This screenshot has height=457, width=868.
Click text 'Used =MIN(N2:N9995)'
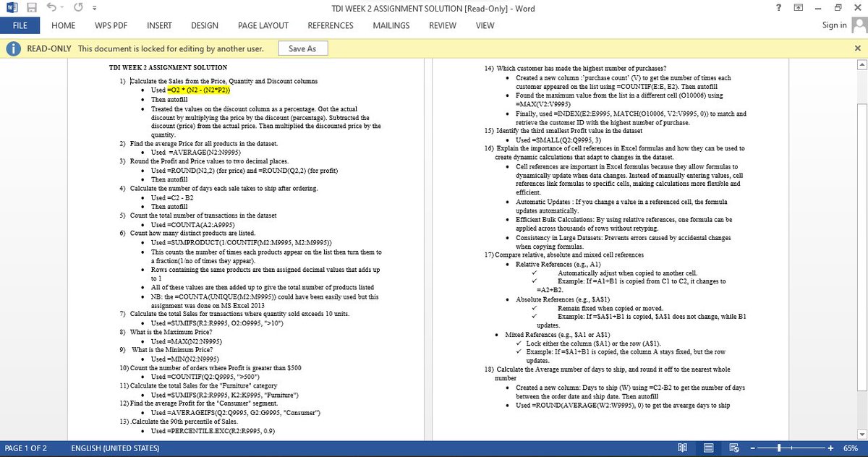(187, 359)
